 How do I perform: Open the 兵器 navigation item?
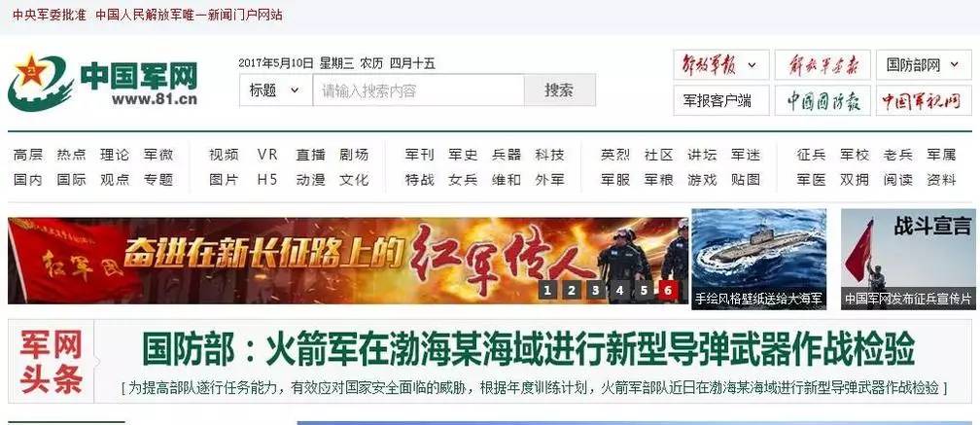click(x=507, y=155)
